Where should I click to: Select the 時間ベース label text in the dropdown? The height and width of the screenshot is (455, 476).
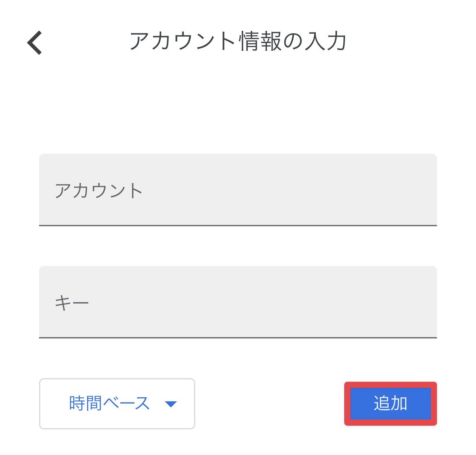pos(109,403)
